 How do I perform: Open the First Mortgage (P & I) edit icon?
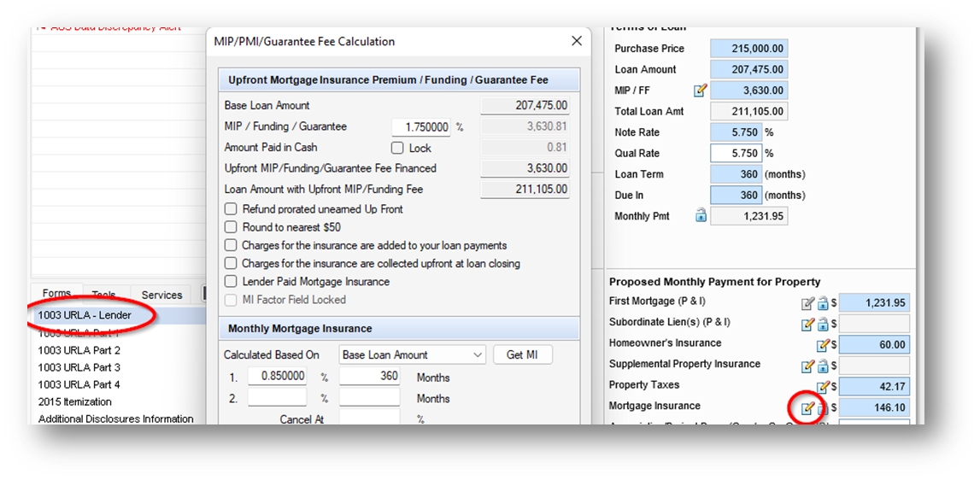click(x=807, y=303)
